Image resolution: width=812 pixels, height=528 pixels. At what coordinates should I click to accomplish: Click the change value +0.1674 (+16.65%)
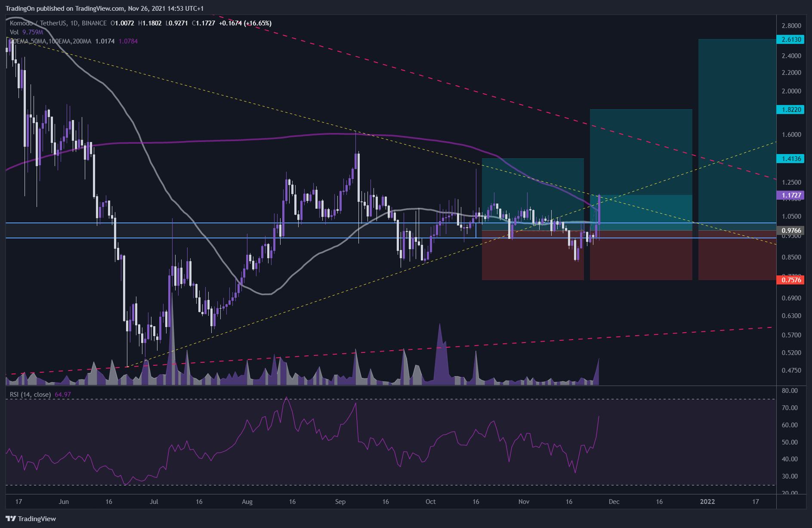tap(245, 23)
